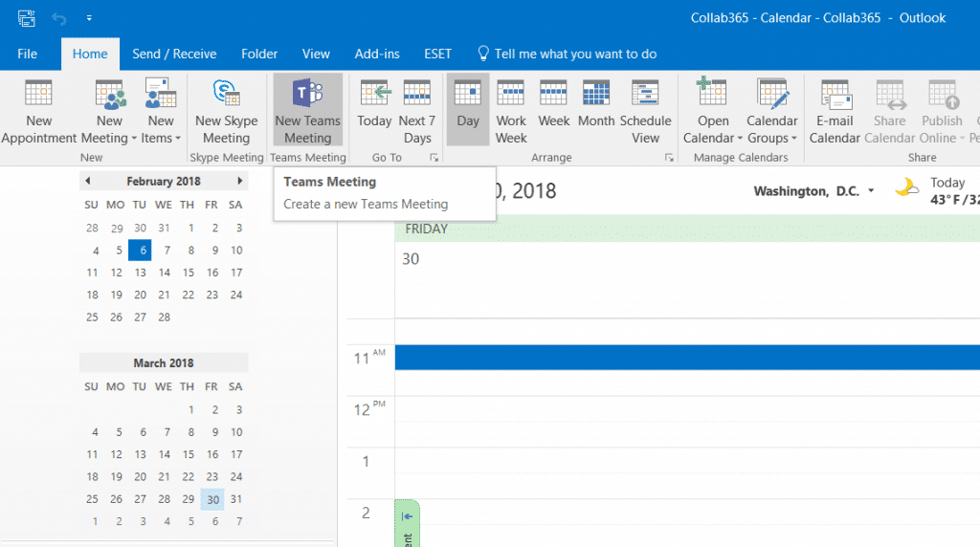Image resolution: width=980 pixels, height=547 pixels.
Task: Start a New Skype Meeting
Action: coord(226,113)
